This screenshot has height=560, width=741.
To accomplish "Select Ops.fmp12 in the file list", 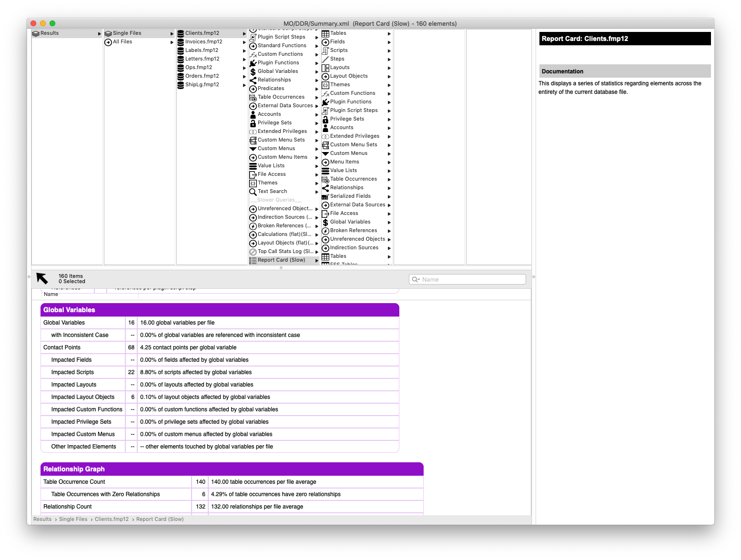I will click(x=198, y=67).
